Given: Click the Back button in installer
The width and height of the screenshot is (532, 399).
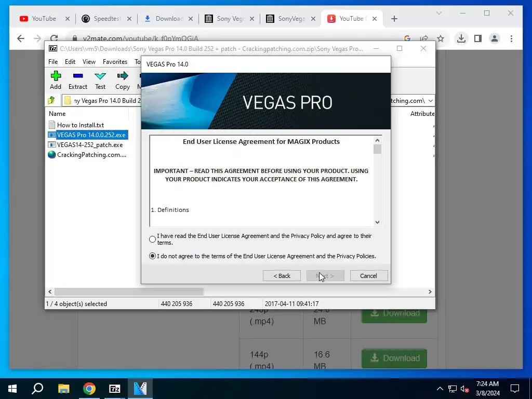Looking at the screenshot, I should point(282,276).
